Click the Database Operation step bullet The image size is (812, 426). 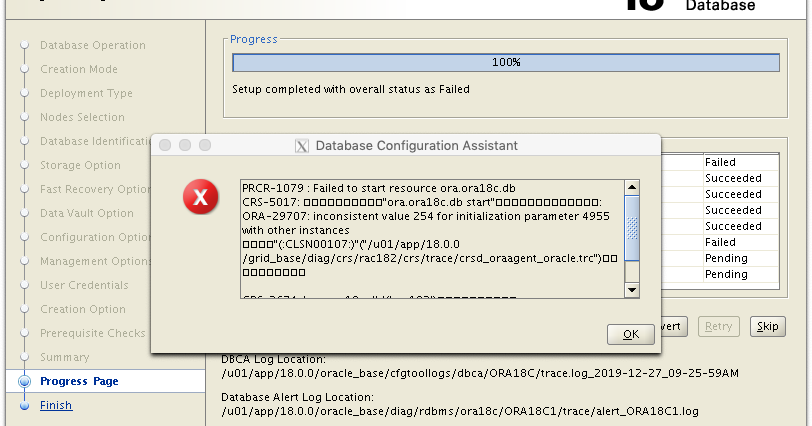tap(24, 45)
